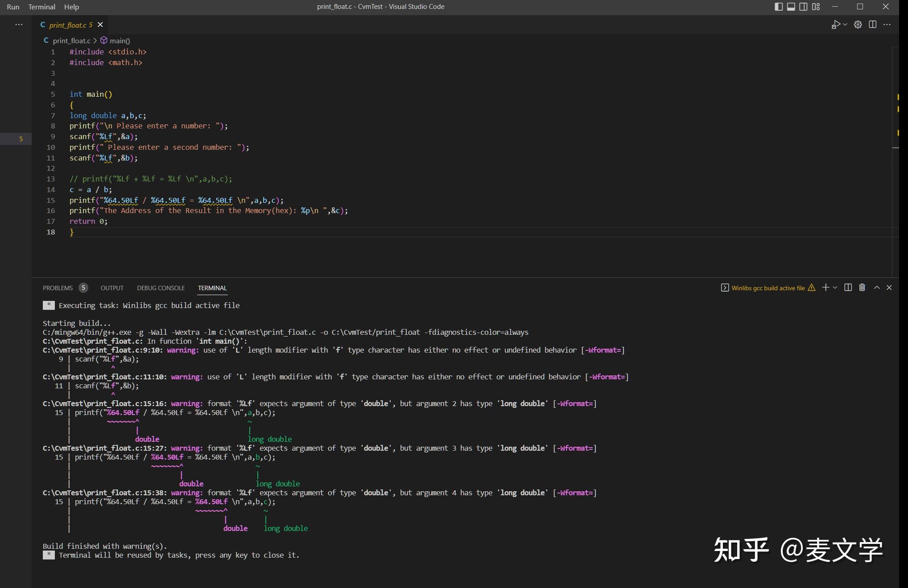Click the print_float.c:15:16 warning link
The height and width of the screenshot is (588, 908).
point(103,403)
